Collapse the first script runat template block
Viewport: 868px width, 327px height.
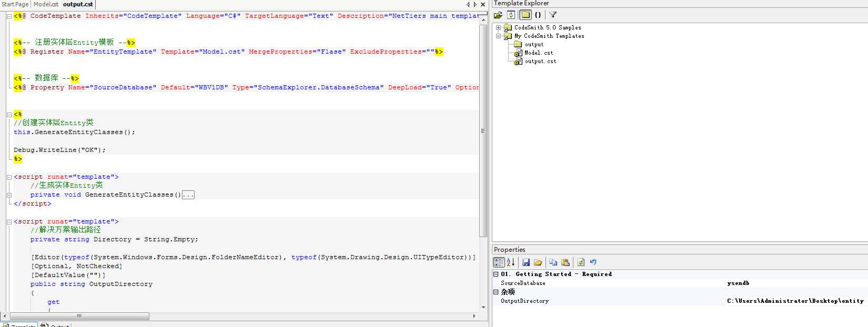[9, 177]
